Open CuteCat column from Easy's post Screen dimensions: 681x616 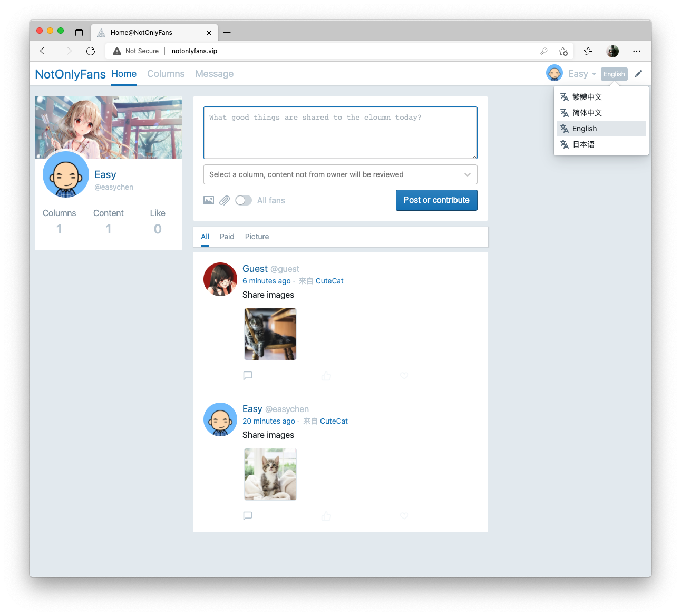point(334,421)
